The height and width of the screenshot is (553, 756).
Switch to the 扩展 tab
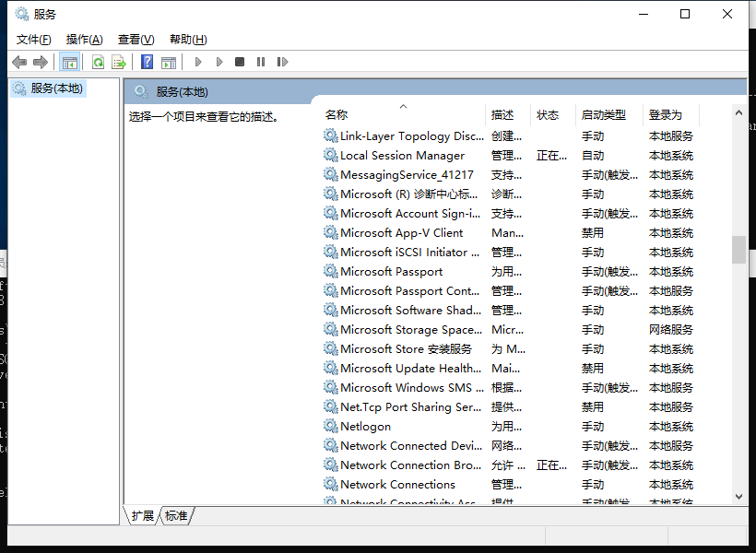(142, 516)
